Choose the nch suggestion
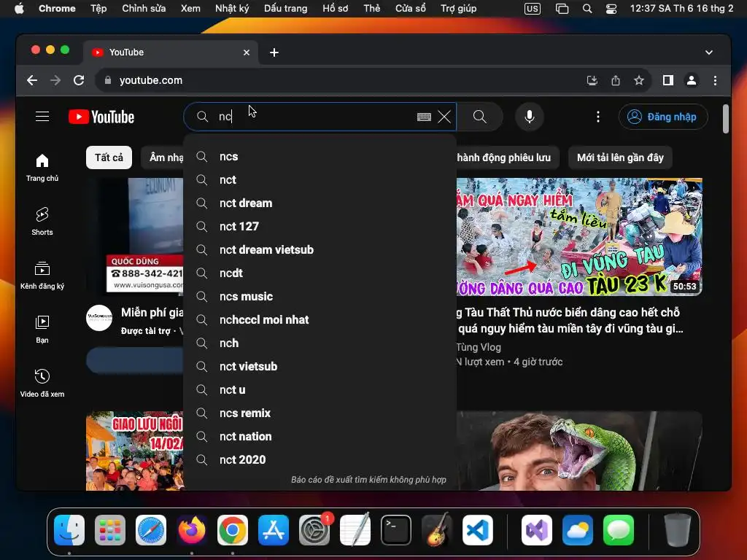This screenshot has width=747, height=560. tap(320, 343)
